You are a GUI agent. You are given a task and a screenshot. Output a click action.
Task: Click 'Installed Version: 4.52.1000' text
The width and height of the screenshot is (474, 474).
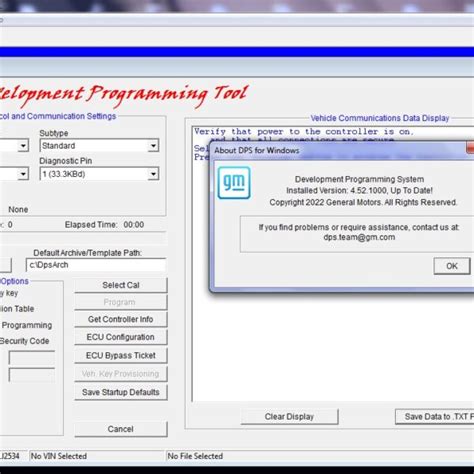coord(337,191)
